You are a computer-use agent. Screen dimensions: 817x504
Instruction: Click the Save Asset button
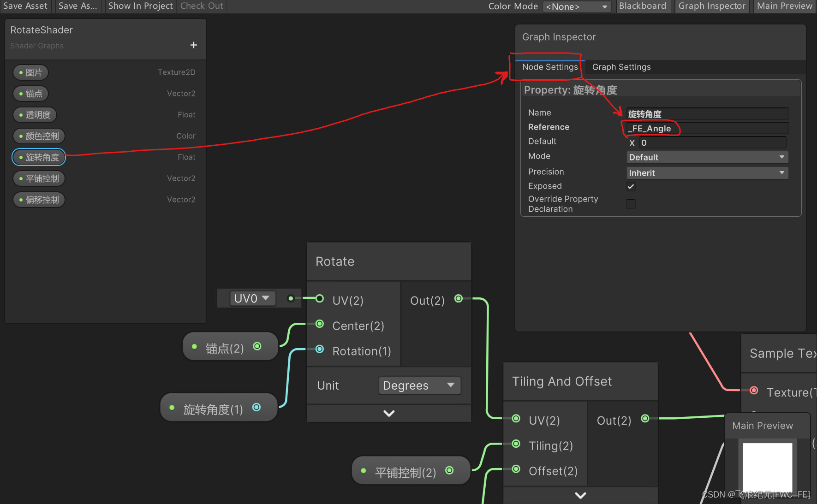(x=25, y=6)
